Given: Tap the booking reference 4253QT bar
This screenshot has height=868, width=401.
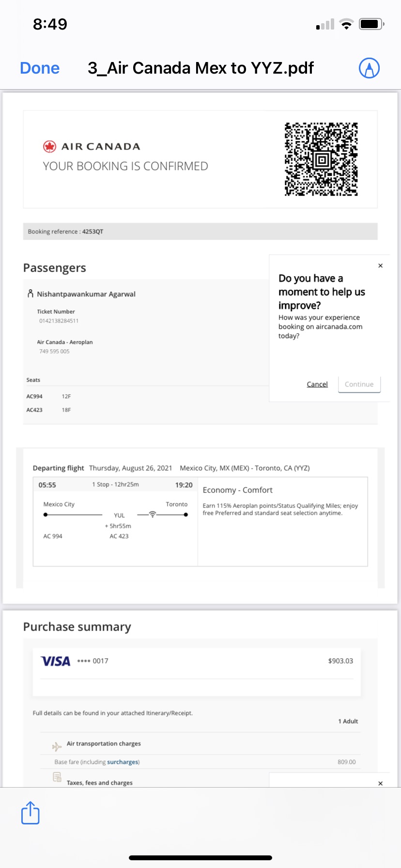Looking at the screenshot, I should 200,232.
